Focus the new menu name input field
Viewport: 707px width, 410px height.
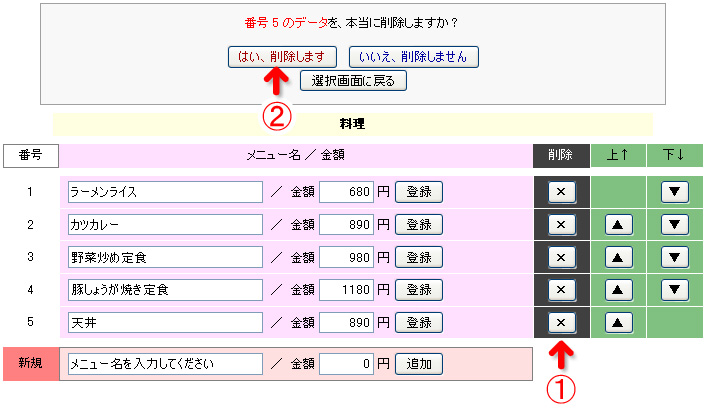pyautogui.click(x=163, y=363)
